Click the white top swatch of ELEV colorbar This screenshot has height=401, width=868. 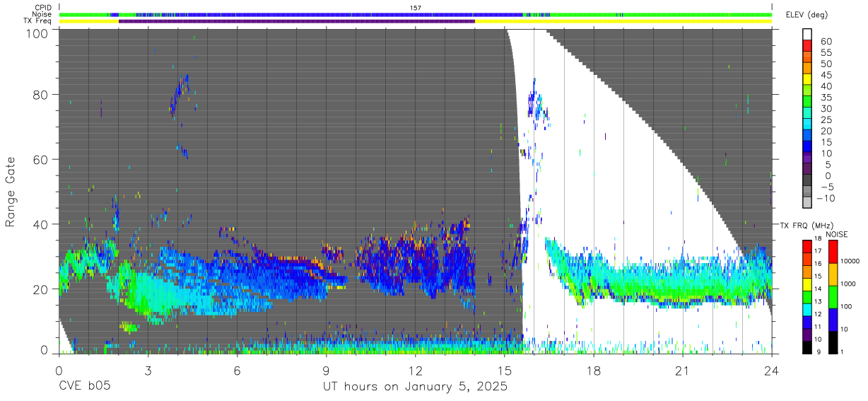point(807,35)
